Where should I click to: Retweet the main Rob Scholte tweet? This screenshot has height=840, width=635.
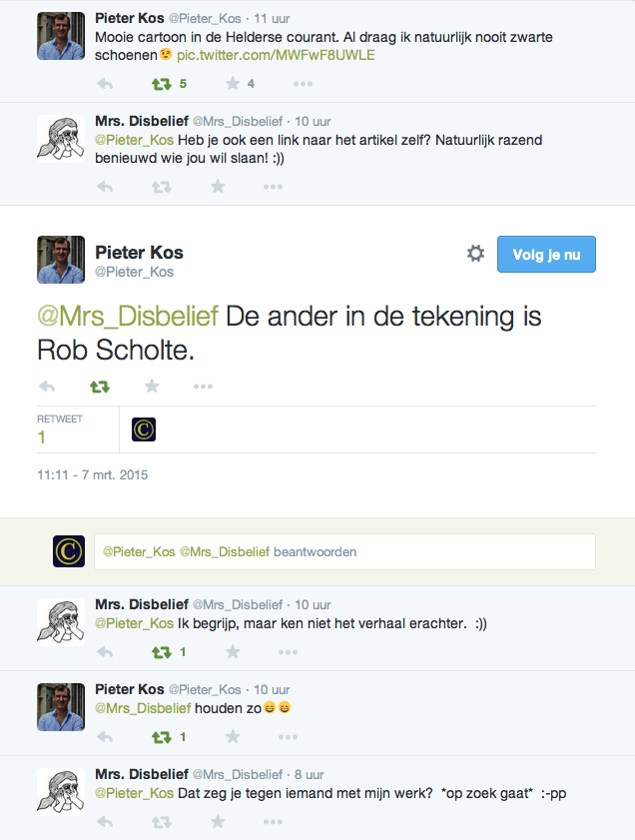(x=100, y=386)
